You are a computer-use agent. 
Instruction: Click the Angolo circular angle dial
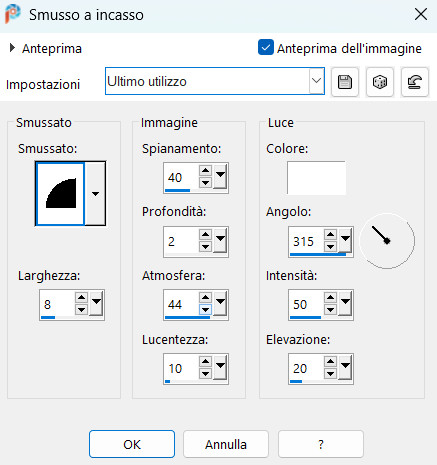point(387,241)
